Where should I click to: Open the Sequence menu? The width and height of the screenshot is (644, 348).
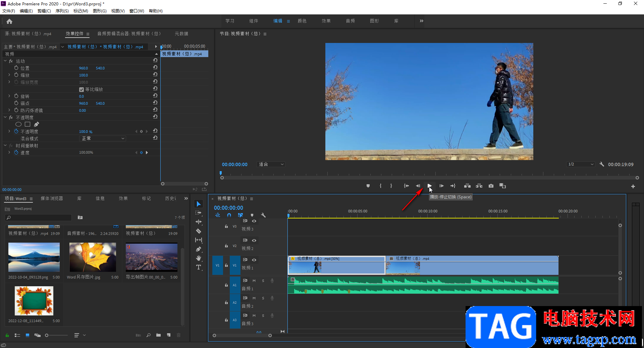[62, 11]
